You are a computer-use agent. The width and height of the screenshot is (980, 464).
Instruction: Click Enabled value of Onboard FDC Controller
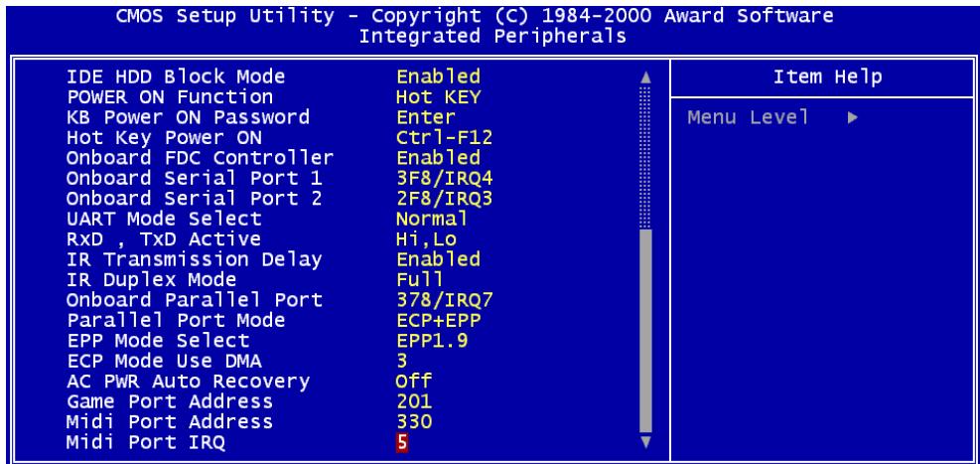tap(438, 158)
